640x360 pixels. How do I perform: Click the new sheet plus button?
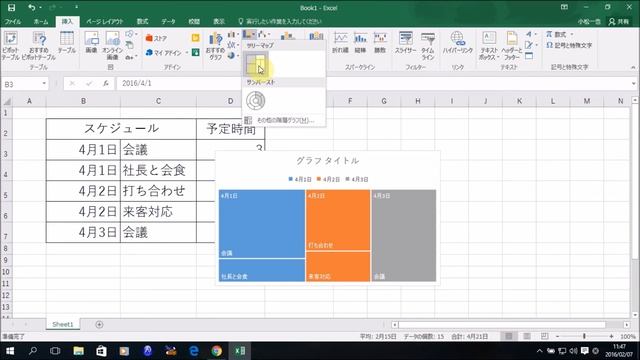click(x=99, y=324)
